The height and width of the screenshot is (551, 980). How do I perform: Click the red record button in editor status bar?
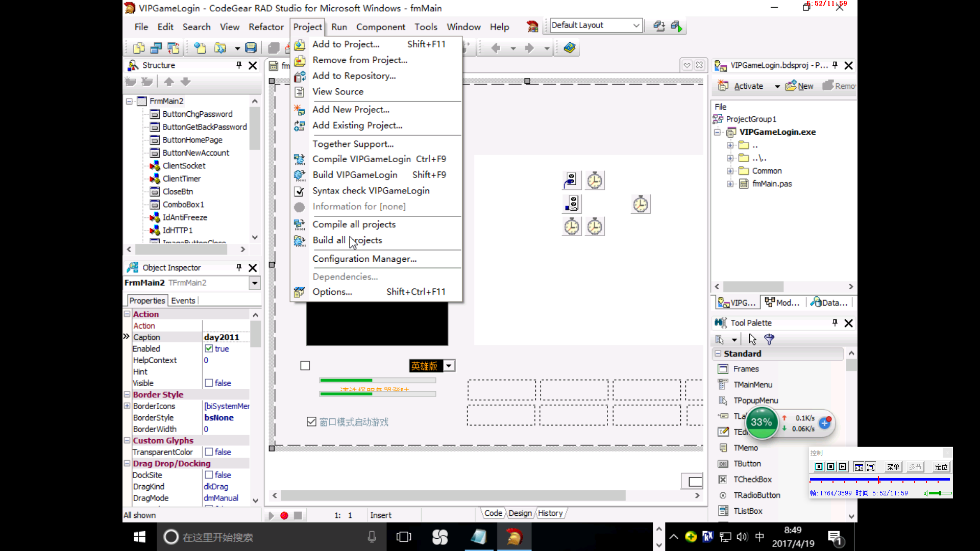[x=284, y=515]
